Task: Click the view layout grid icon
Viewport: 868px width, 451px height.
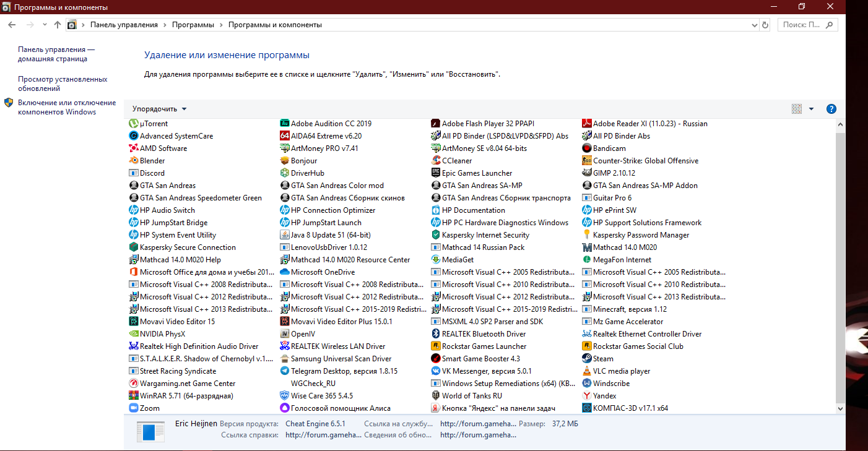Action: [x=797, y=109]
